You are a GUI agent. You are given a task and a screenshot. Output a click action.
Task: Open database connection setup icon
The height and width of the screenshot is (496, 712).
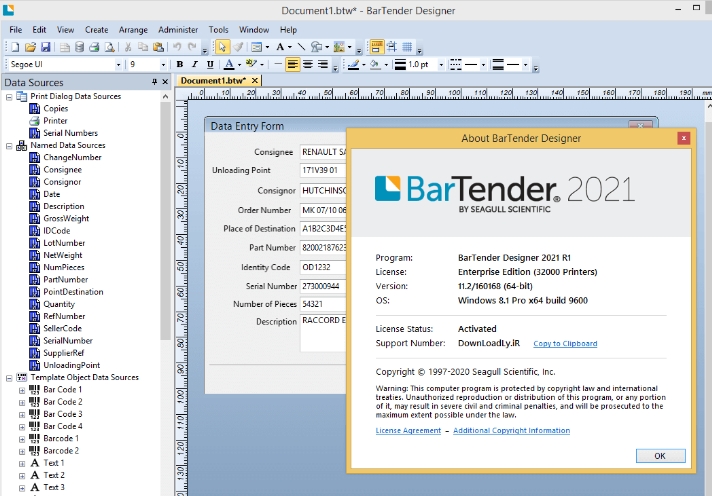(79, 47)
